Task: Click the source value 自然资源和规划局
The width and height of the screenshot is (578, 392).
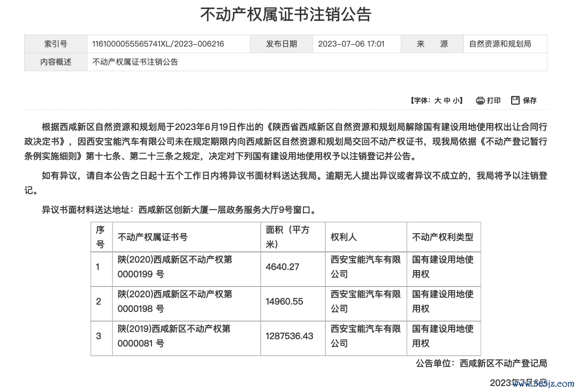Action: pos(500,44)
